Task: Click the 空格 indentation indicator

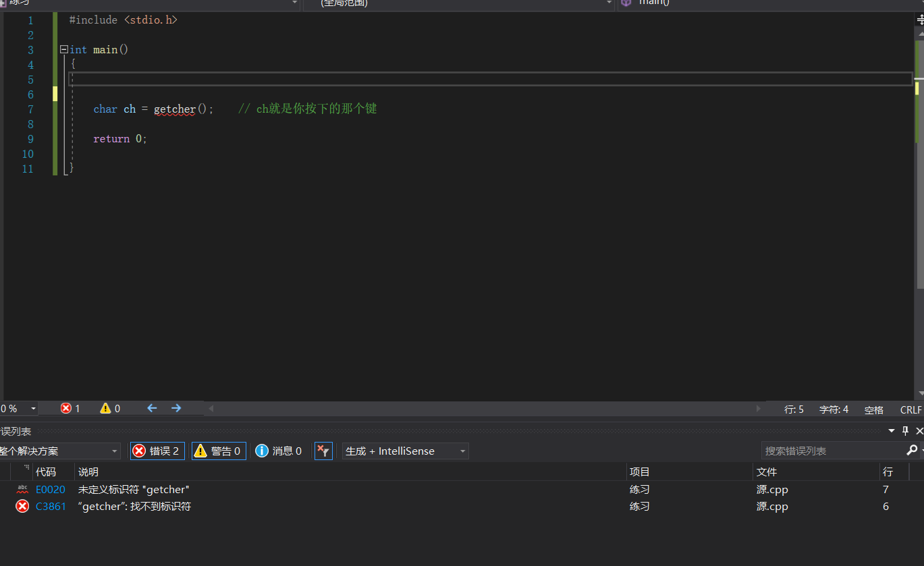Action: tap(873, 409)
